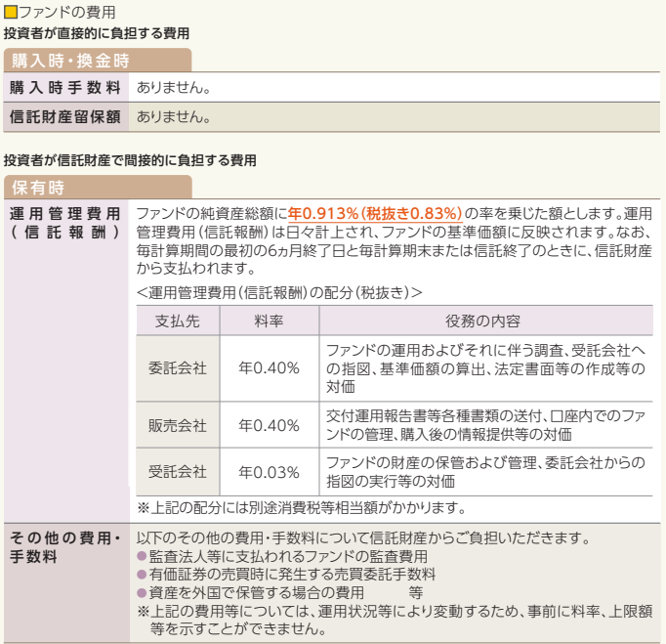Image resolution: width=666 pixels, height=644 pixels.
Task: Click the その他の費用・手数料 row label
Action: [65, 547]
